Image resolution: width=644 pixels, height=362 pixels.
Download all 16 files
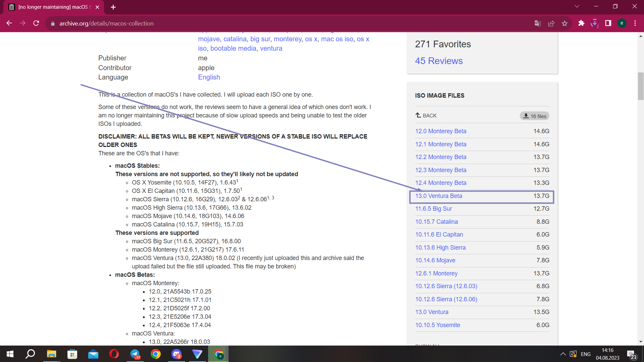click(x=535, y=116)
